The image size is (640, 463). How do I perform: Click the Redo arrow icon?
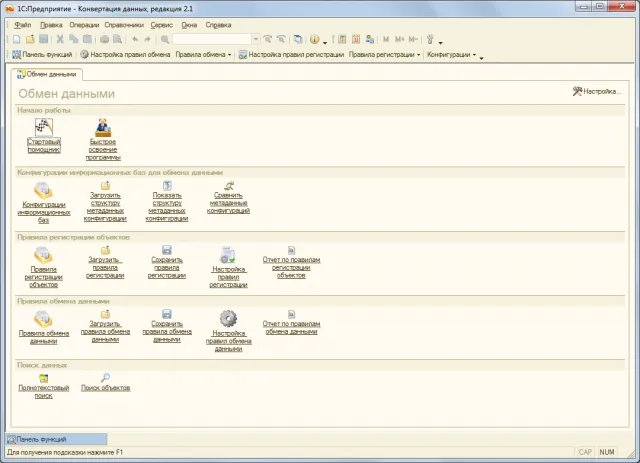[147, 39]
